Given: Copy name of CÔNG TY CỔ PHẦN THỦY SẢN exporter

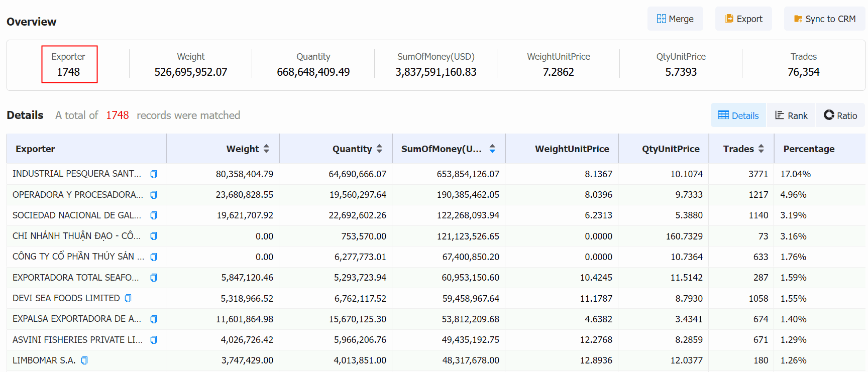Looking at the screenshot, I should coord(154,257).
